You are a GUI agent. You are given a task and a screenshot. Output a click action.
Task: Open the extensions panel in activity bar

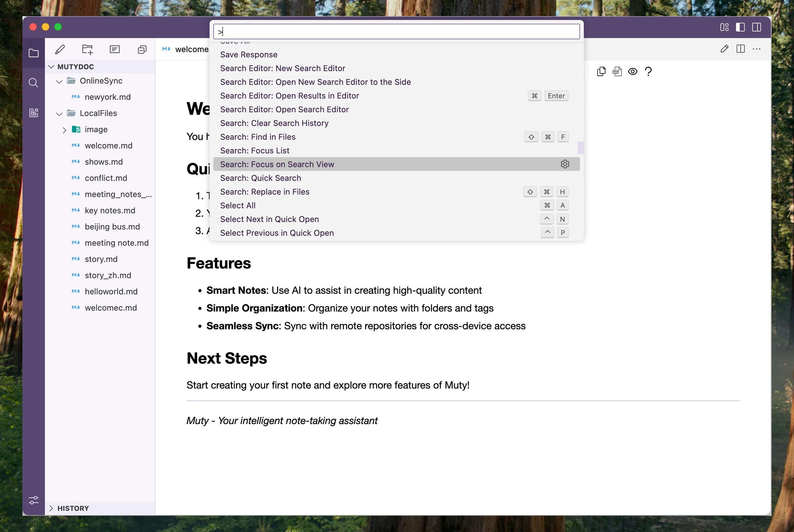34,113
